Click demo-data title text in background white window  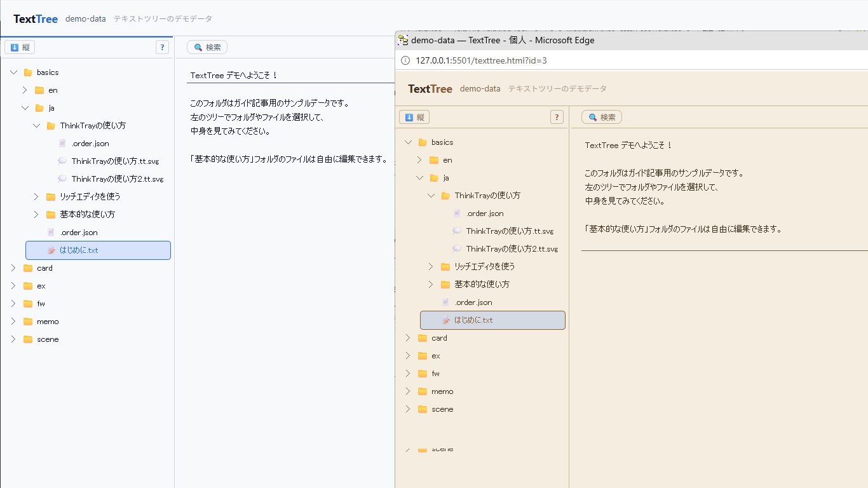coord(86,19)
